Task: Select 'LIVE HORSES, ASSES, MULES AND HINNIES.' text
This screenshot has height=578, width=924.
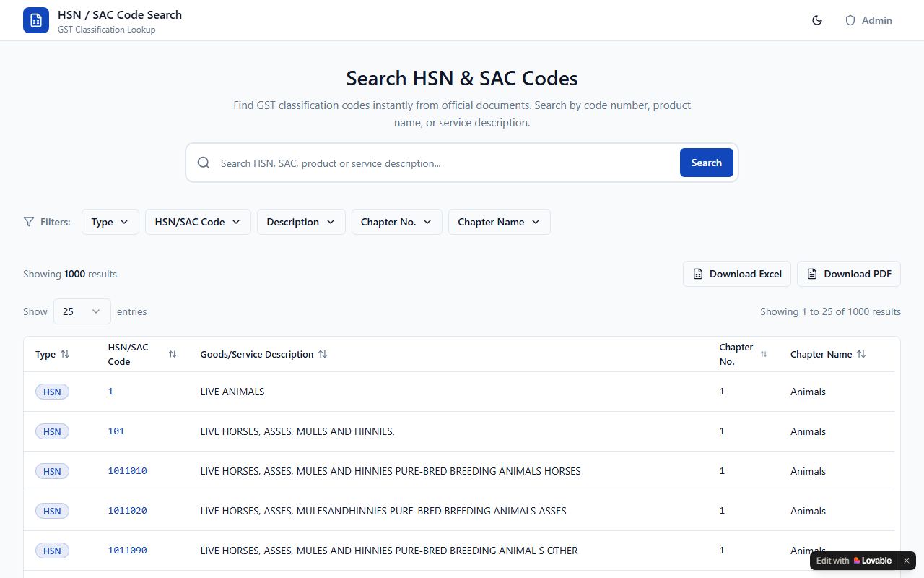Action: click(297, 431)
